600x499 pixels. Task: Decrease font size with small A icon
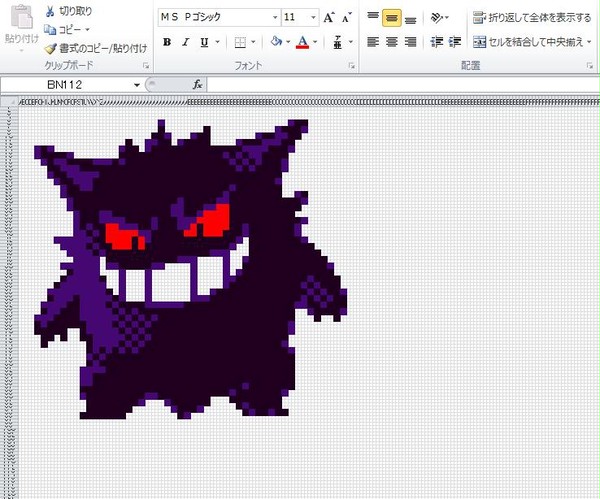(347, 17)
